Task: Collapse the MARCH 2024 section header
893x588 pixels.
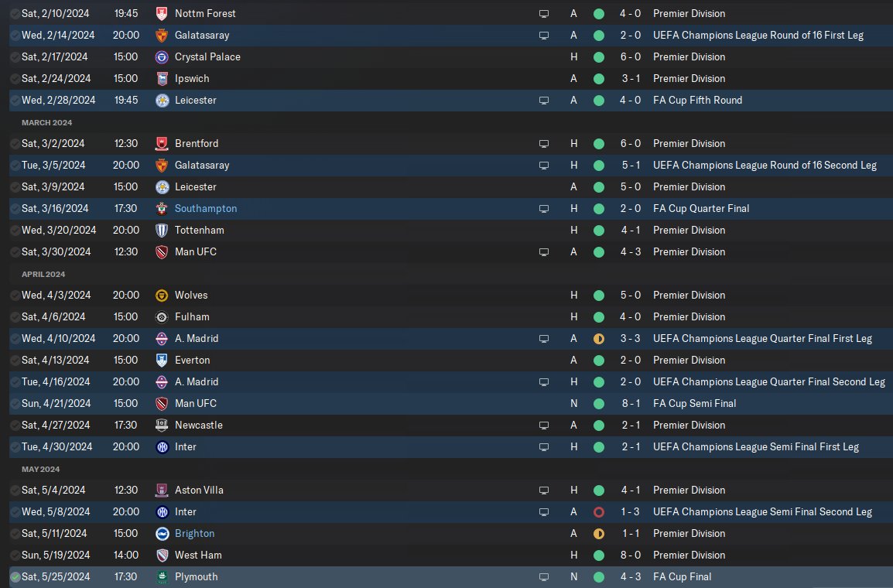Action: point(46,122)
